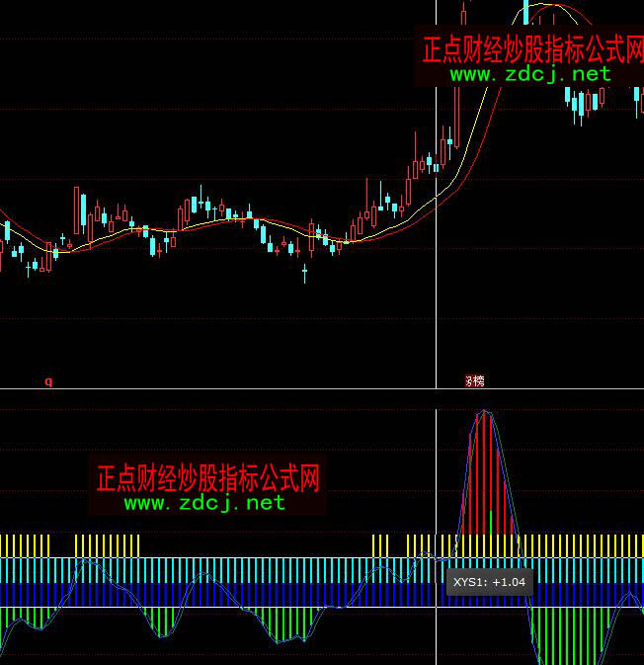Click the red q marker below the chart
The height and width of the screenshot is (665, 644).
47,379
